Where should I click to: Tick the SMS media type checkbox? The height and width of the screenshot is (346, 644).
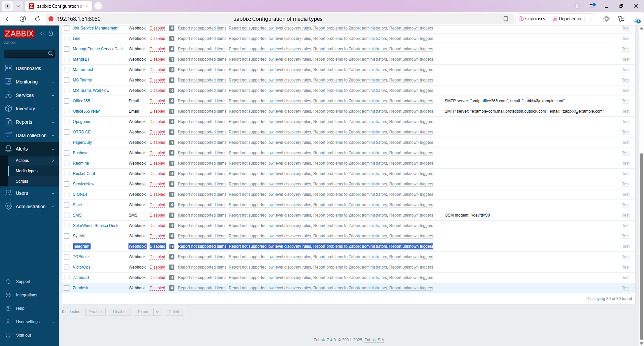coord(67,215)
